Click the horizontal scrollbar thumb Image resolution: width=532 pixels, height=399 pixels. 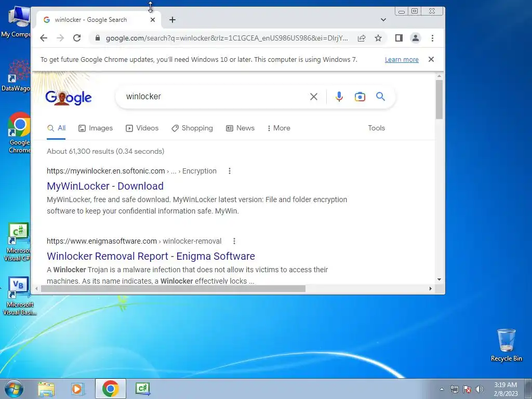(173, 289)
